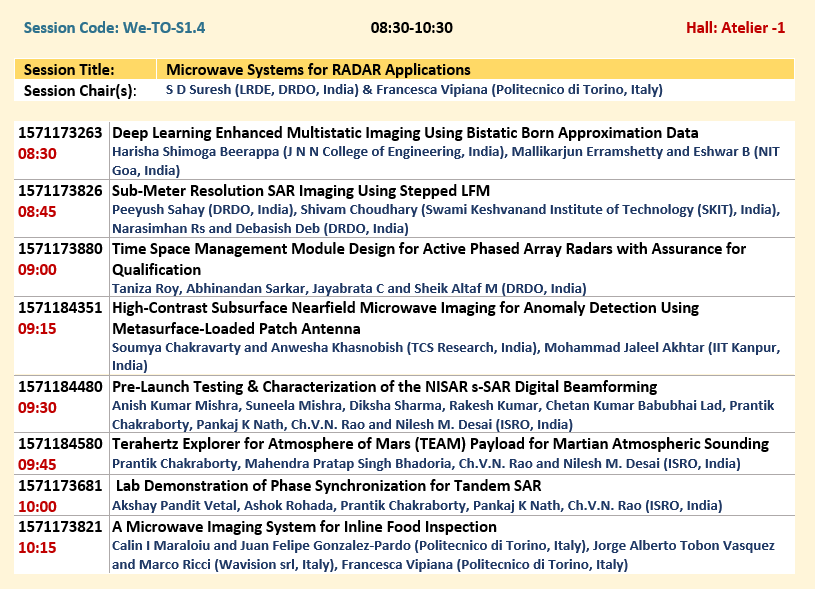Click the Hall: Atelier -1 label
815x589 pixels.
[x=735, y=27]
